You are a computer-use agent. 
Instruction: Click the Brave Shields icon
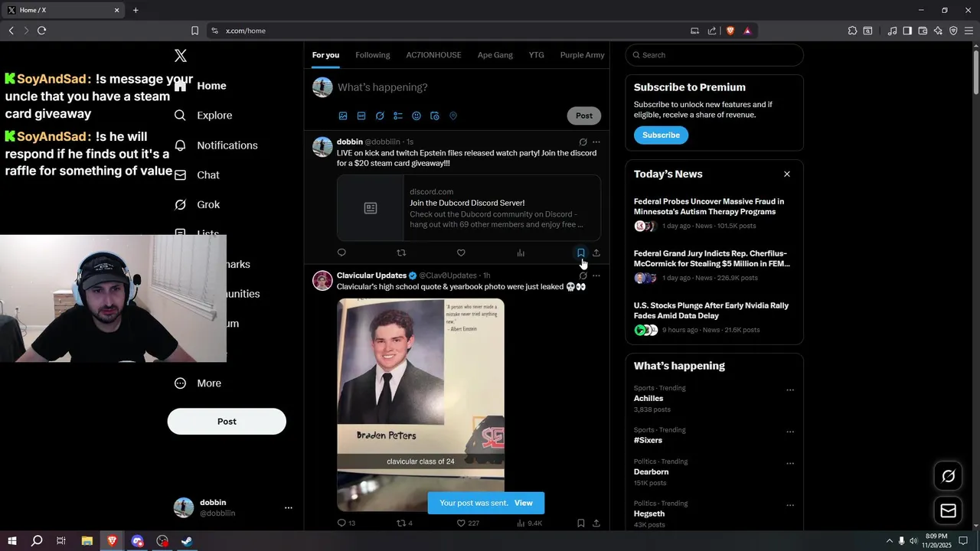pos(730,31)
